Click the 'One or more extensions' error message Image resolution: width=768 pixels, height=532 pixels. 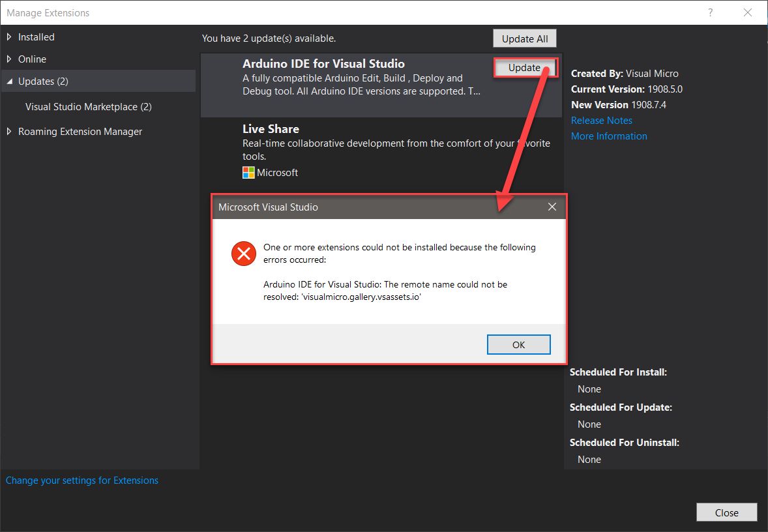(399, 253)
